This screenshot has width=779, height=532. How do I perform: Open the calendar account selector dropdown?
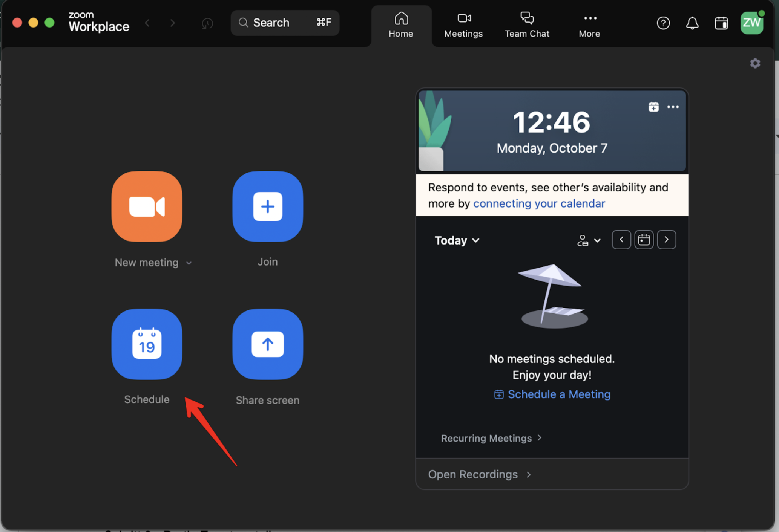589,240
